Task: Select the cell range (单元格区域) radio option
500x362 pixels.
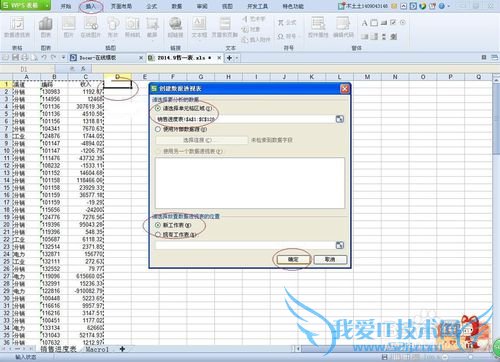Action: [x=158, y=108]
